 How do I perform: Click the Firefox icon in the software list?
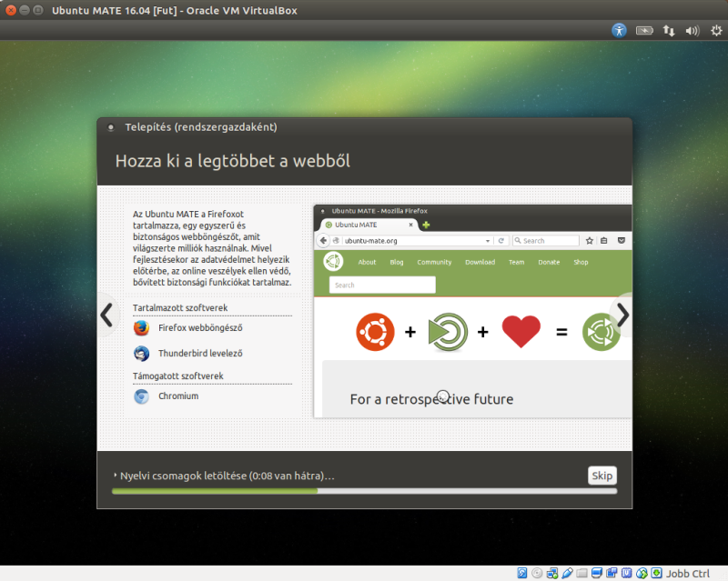pyautogui.click(x=142, y=328)
